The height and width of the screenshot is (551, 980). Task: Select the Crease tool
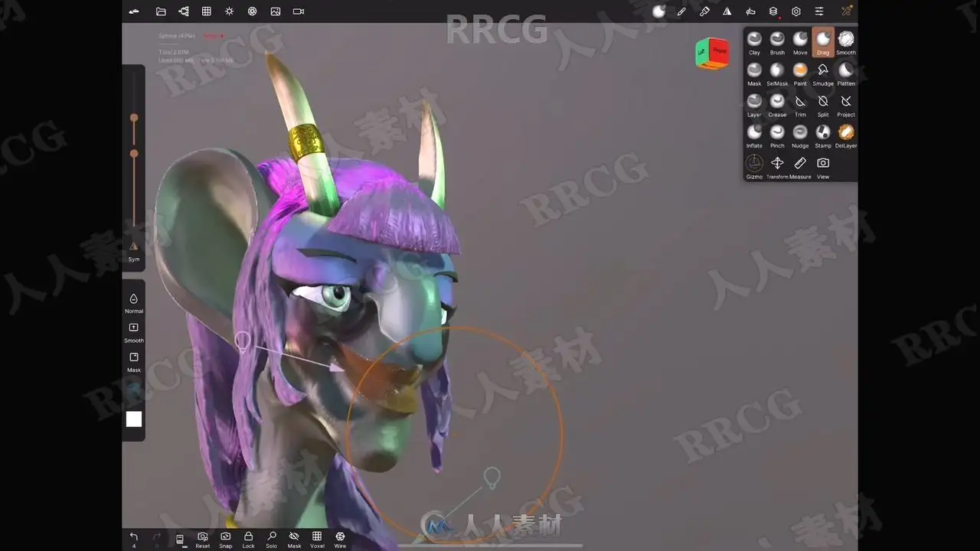[x=777, y=105]
